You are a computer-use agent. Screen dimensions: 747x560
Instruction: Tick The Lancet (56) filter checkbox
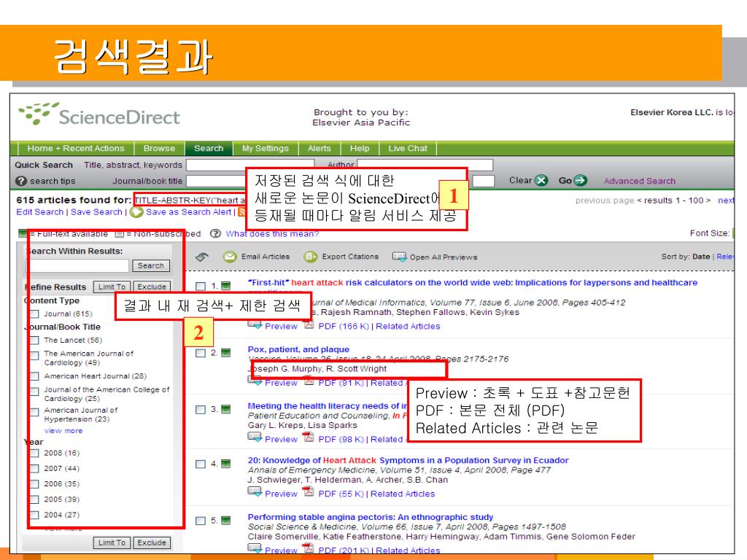[x=34, y=341]
